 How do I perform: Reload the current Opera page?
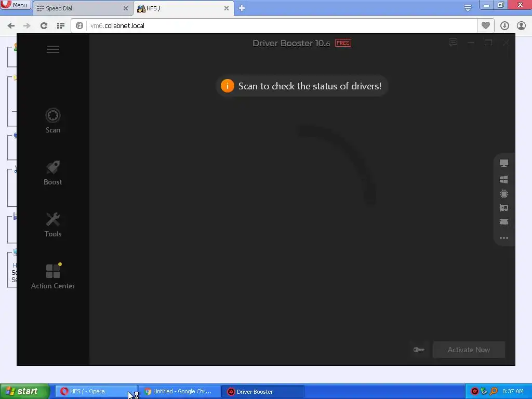(x=44, y=26)
